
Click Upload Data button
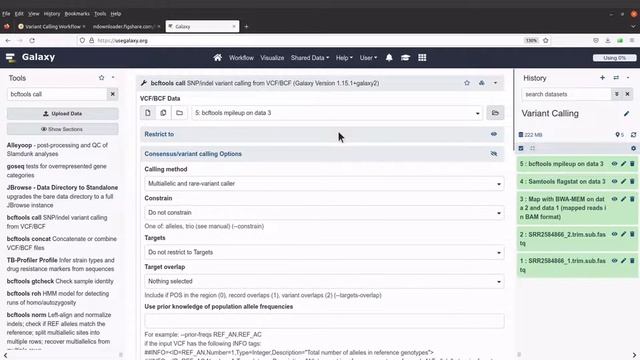click(x=62, y=113)
